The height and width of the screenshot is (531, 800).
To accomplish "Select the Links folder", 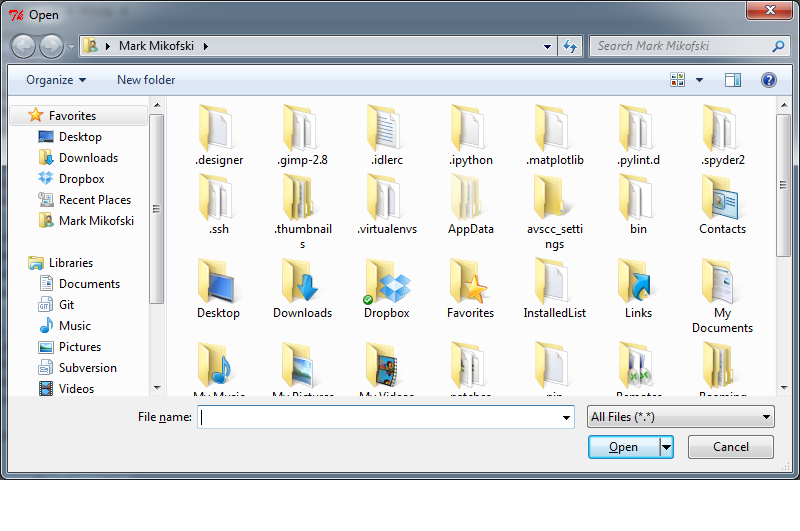I will (x=638, y=289).
